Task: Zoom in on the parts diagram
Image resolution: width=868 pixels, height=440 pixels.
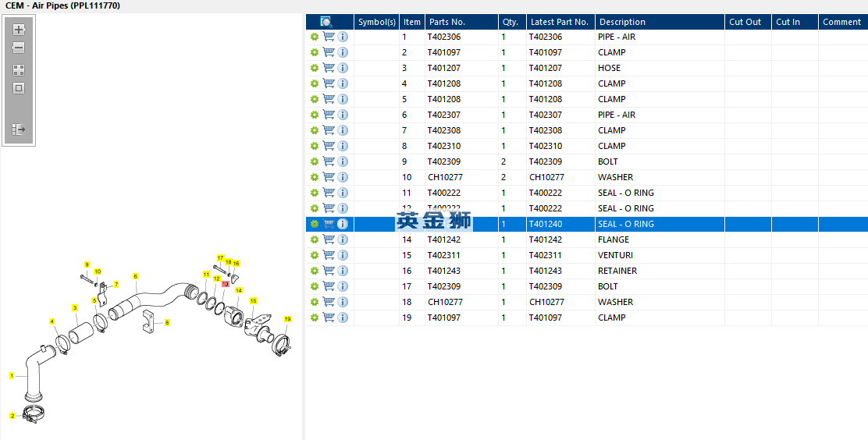Action: coord(19,30)
